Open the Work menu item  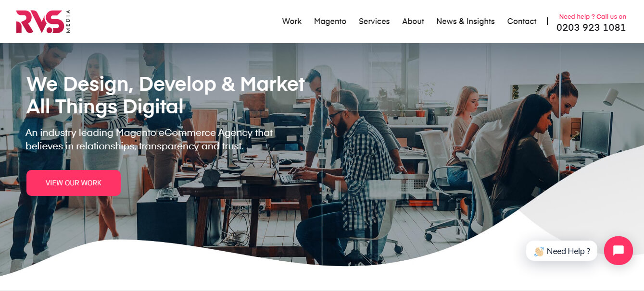click(x=292, y=21)
